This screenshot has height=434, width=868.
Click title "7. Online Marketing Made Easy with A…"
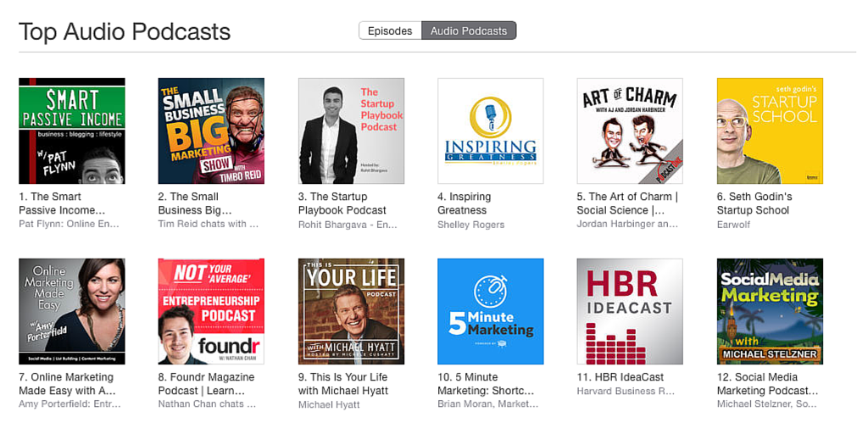(x=68, y=384)
